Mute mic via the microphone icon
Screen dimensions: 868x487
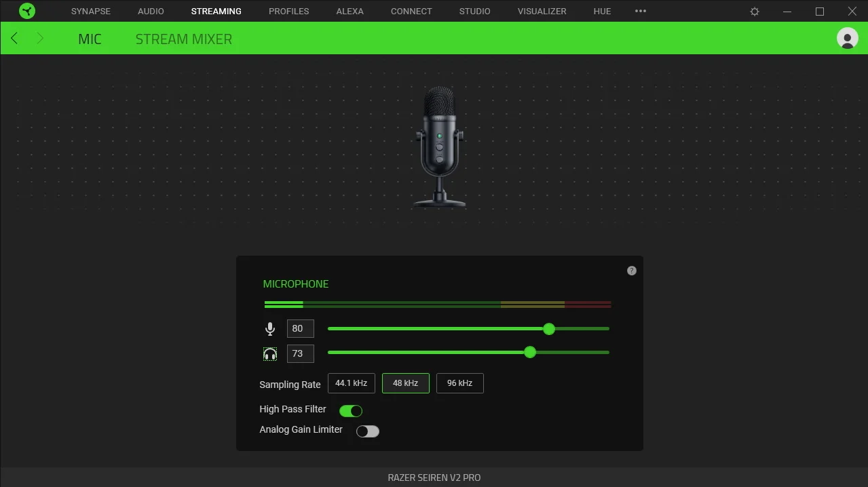point(270,329)
